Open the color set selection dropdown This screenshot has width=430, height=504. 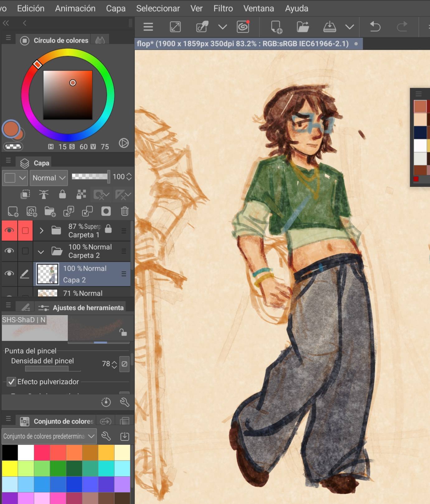click(49, 436)
